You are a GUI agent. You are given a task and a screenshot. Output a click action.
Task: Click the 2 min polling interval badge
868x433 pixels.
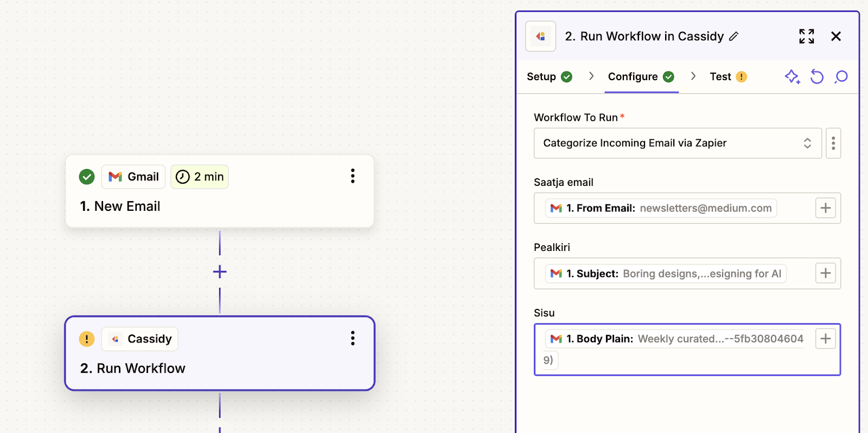pos(200,177)
